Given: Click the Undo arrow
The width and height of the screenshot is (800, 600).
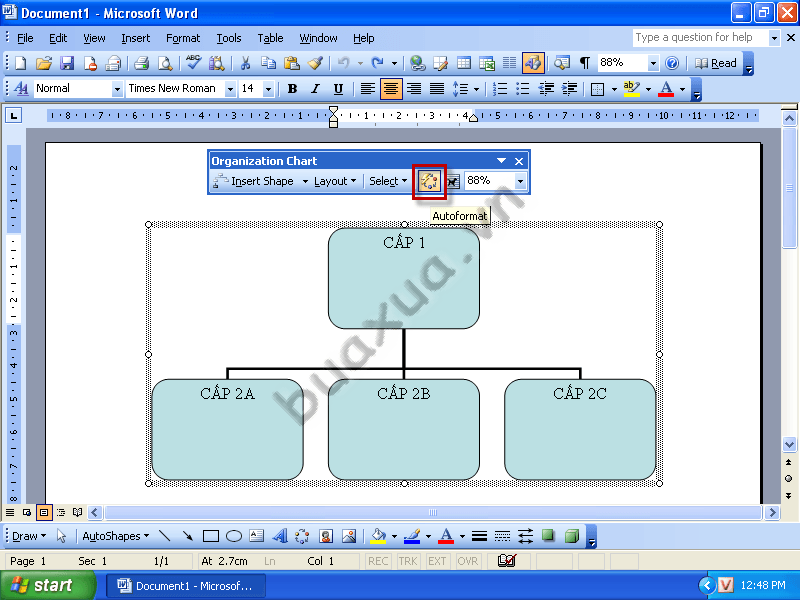Looking at the screenshot, I should pyautogui.click(x=344, y=63).
